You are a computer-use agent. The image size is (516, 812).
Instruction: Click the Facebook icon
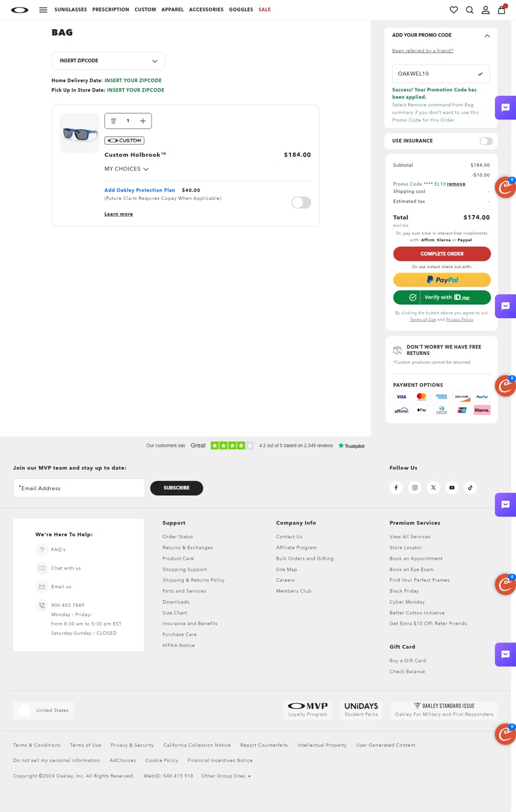tap(396, 488)
